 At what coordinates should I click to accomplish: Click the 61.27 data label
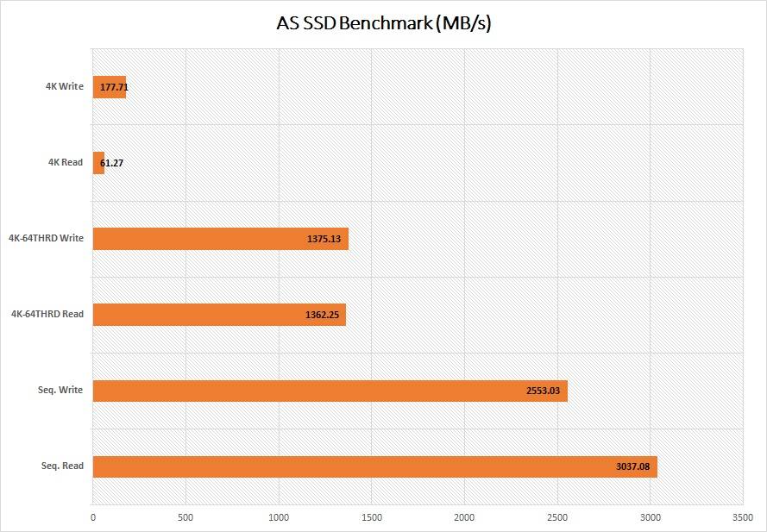111,163
